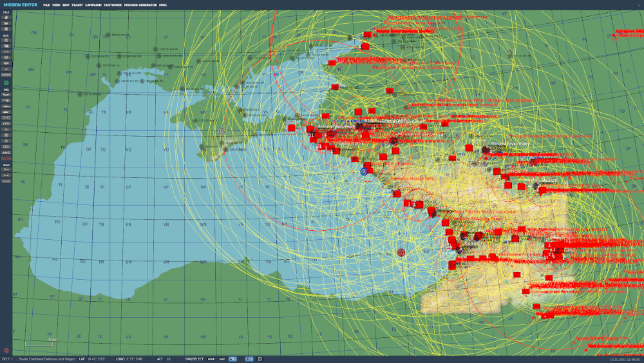
Task: Select the ship group placement tool
Action: pos(6,112)
